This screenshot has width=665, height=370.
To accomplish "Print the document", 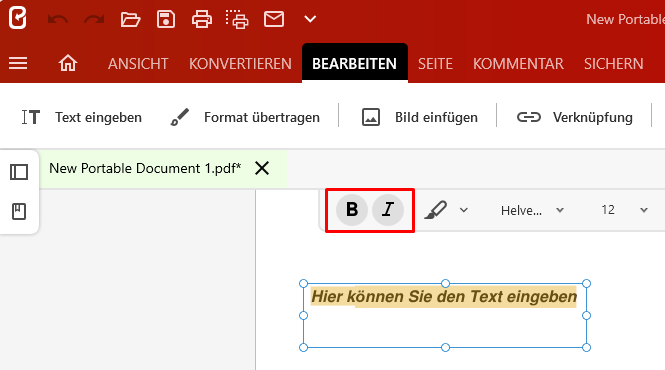I will pos(202,19).
